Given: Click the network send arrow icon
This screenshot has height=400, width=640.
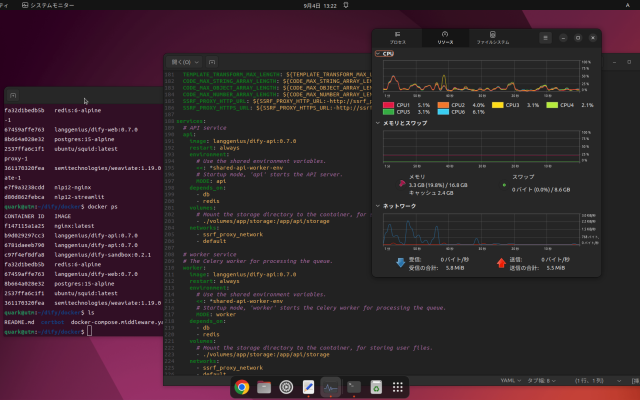Looking at the screenshot, I should 502,263.
